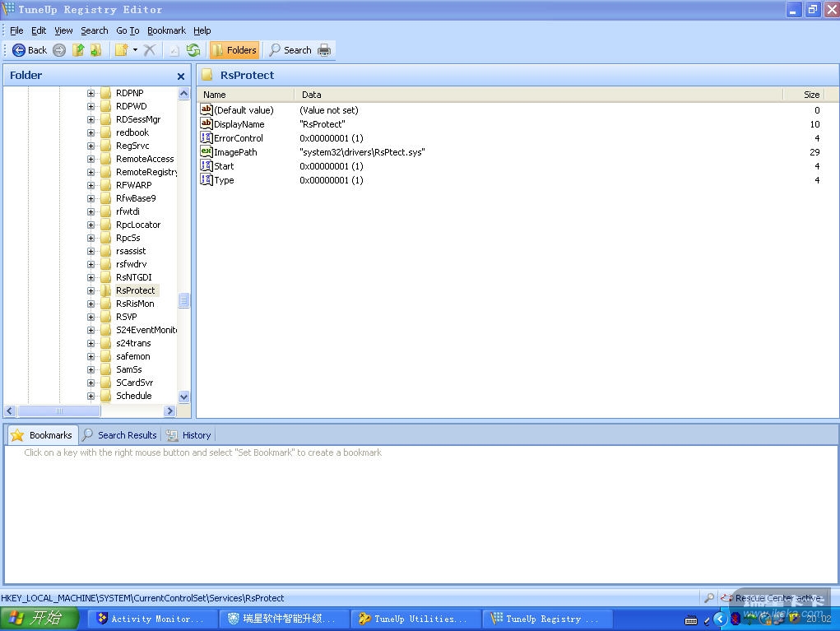Switch to Activity Monitor taskbar button

pos(151,619)
